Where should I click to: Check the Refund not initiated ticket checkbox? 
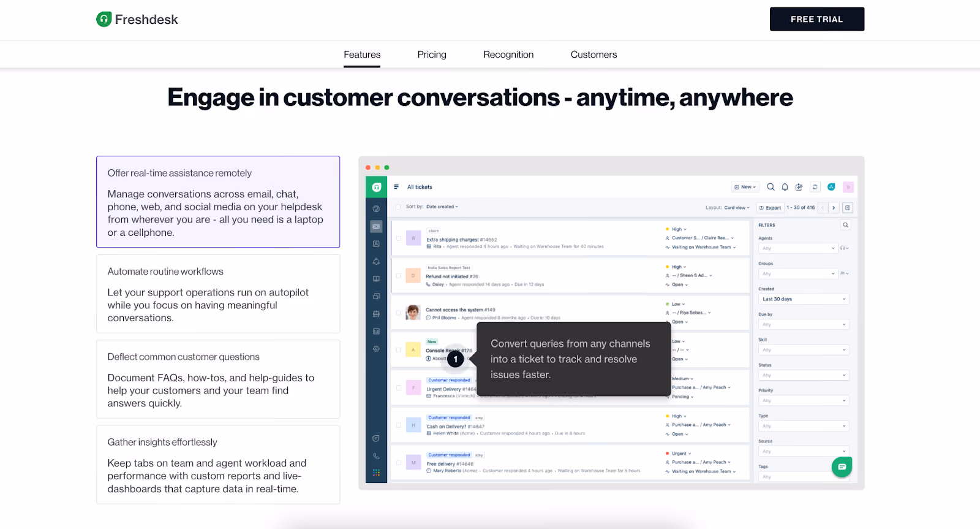point(398,276)
